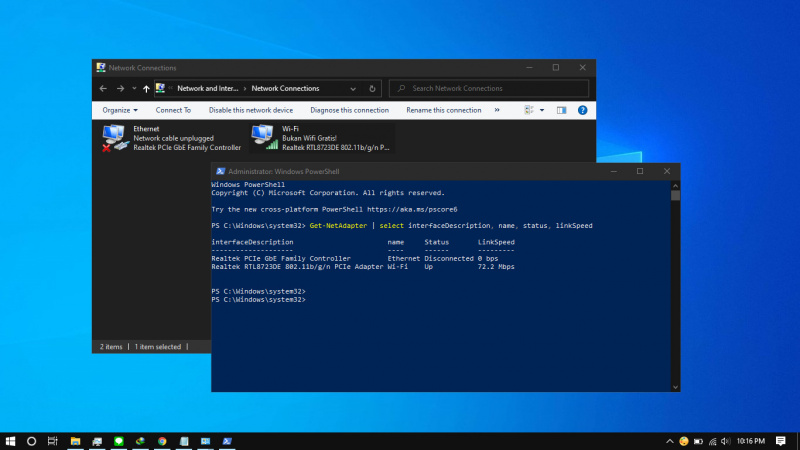Click the address bar Control Panel icon
This screenshot has width=800, height=450.
click(160, 88)
